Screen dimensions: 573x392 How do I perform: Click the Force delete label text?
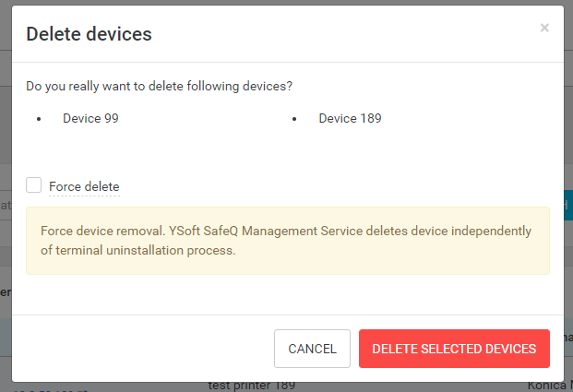84,186
